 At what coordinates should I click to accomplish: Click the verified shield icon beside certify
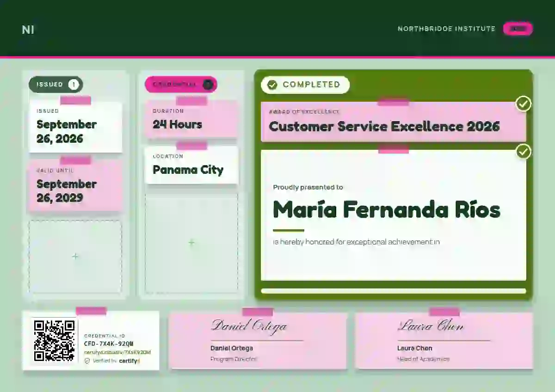(87, 361)
